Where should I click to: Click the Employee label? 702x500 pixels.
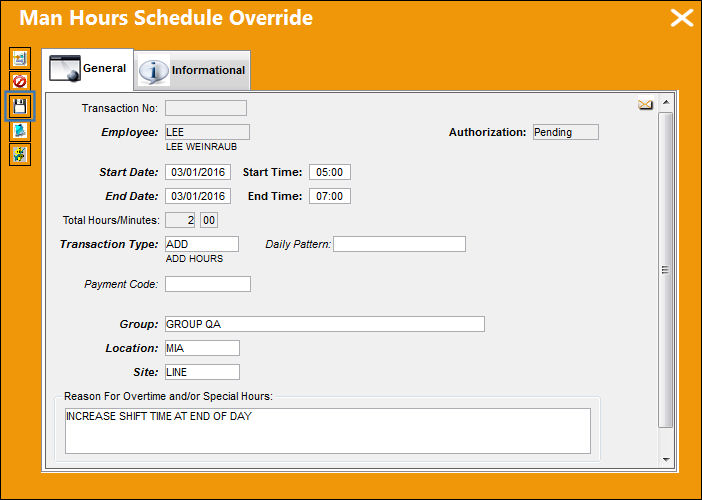pyautogui.click(x=130, y=132)
